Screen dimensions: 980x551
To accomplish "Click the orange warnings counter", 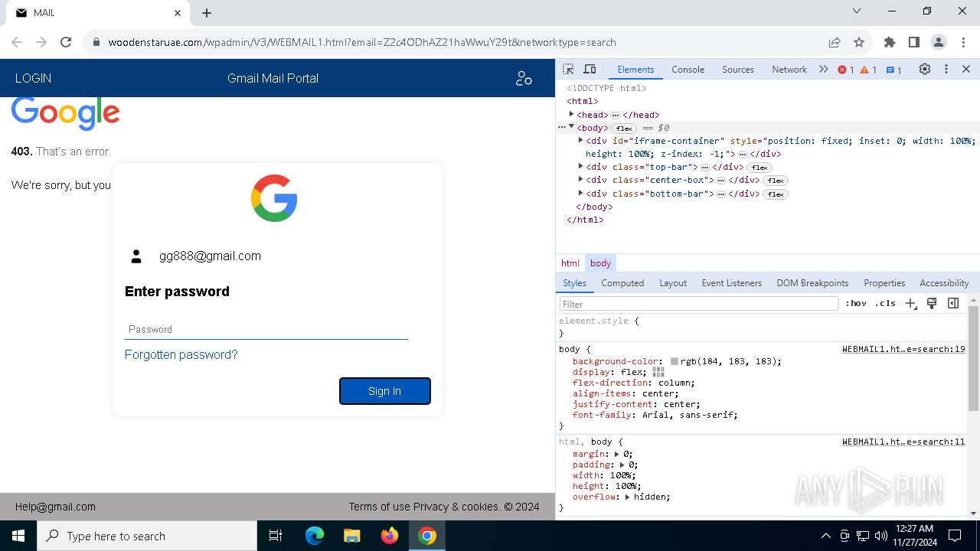I will (868, 70).
